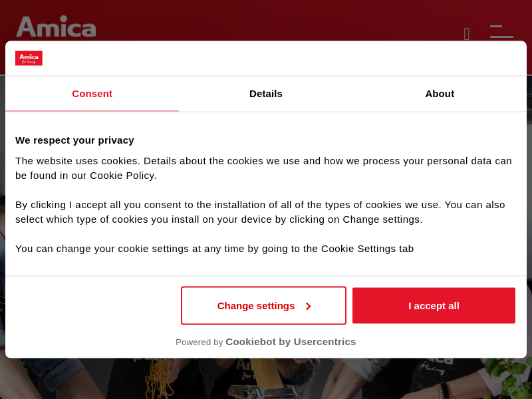The width and height of the screenshot is (532, 399).
Task: Click the Amica logo in the site header
Action: pos(57,27)
